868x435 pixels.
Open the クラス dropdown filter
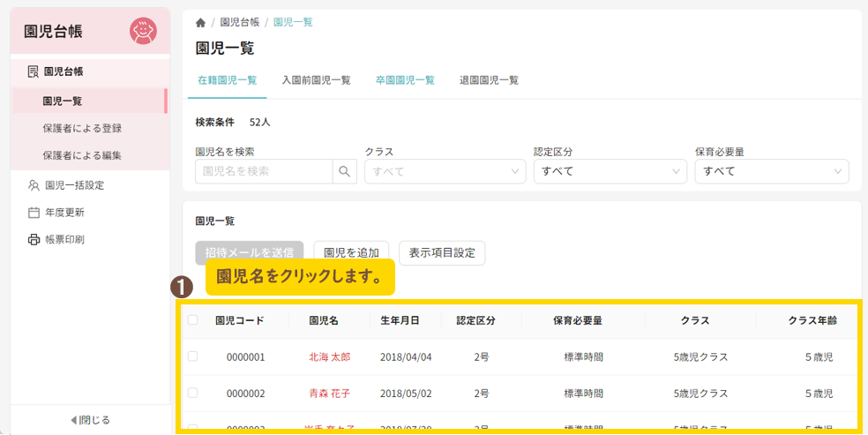(445, 171)
